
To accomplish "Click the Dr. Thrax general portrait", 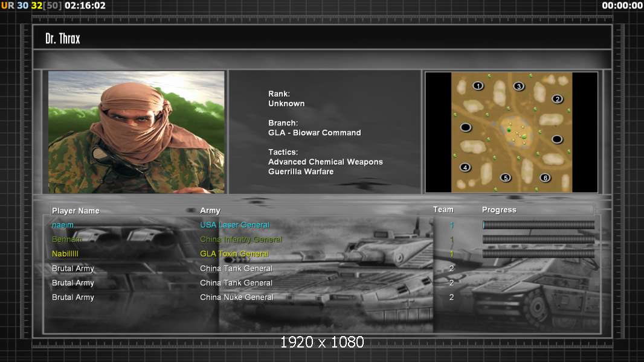I will coord(137,132).
